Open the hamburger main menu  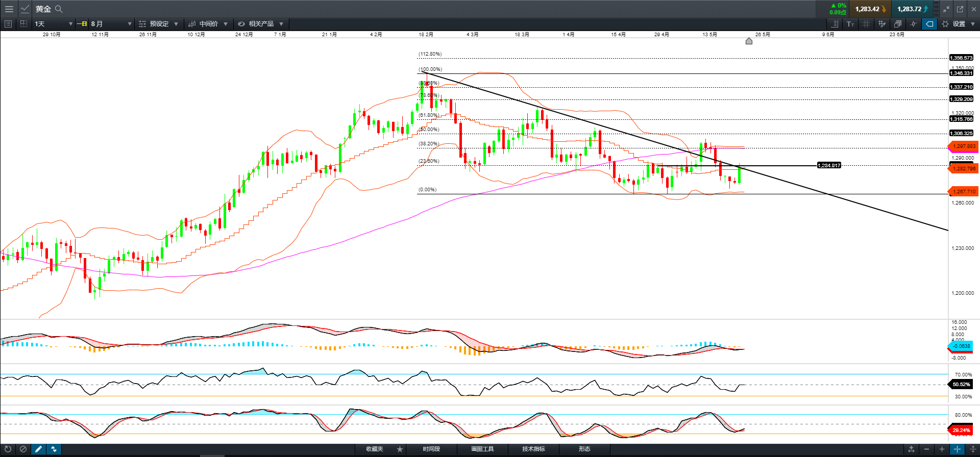coord(9,9)
